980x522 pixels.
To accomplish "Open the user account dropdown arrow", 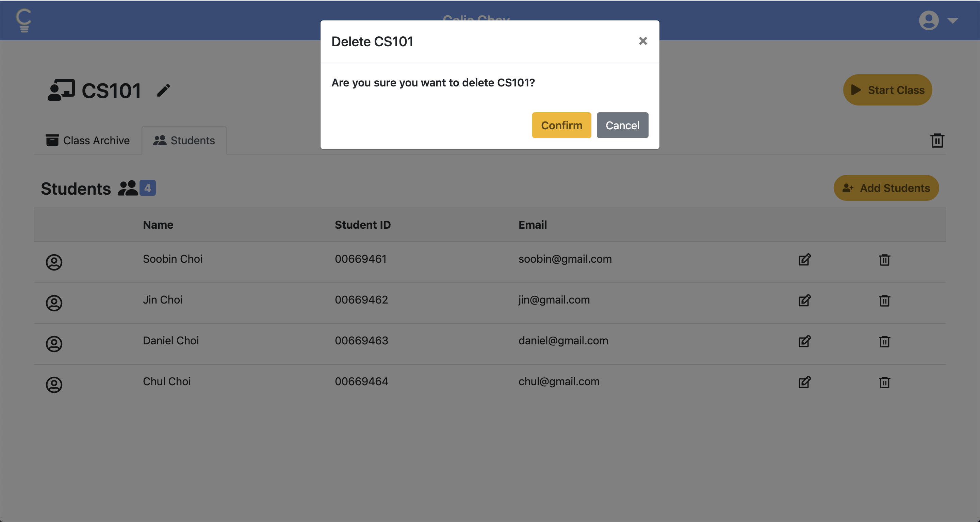I will [953, 20].
